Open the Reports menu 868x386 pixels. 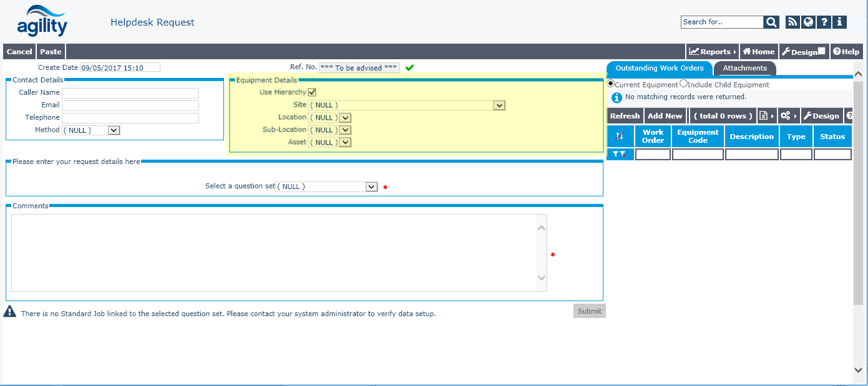(x=711, y=52)
